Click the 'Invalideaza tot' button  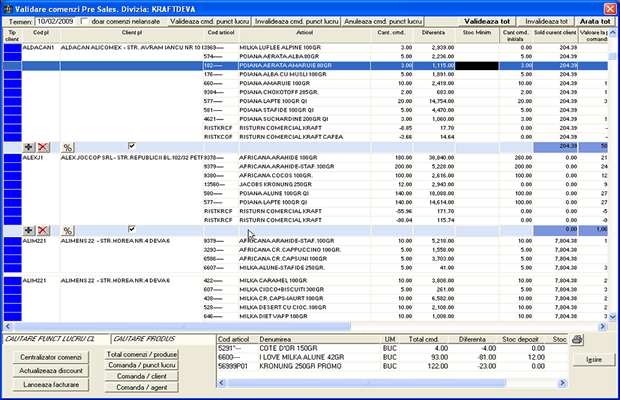point(546,21)
